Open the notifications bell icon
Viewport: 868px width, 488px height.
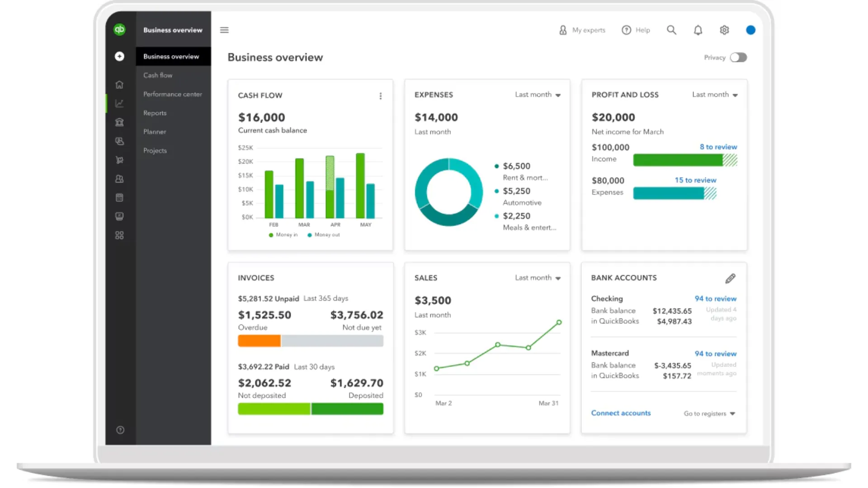click(698, 30)
